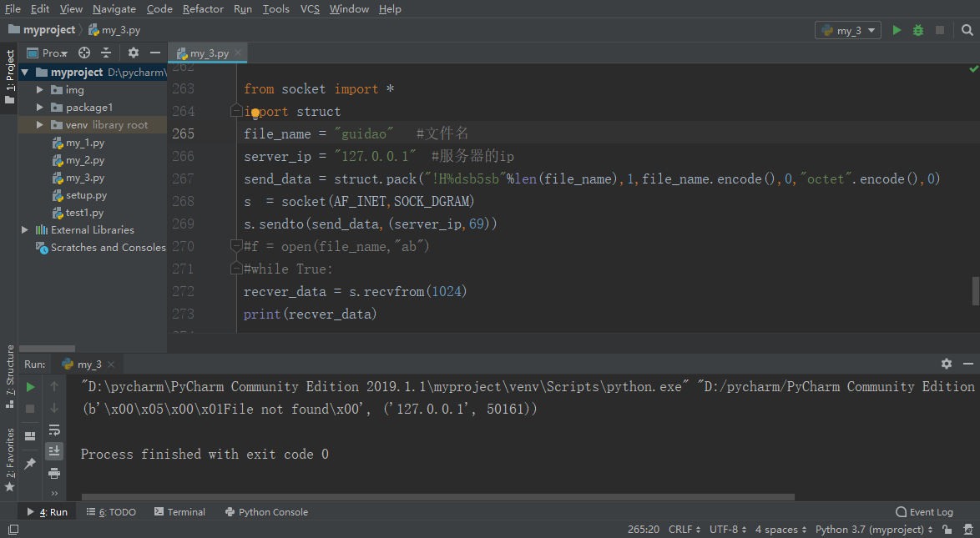
Task: Expand the venv library root folder
Action: pos(40,125)
